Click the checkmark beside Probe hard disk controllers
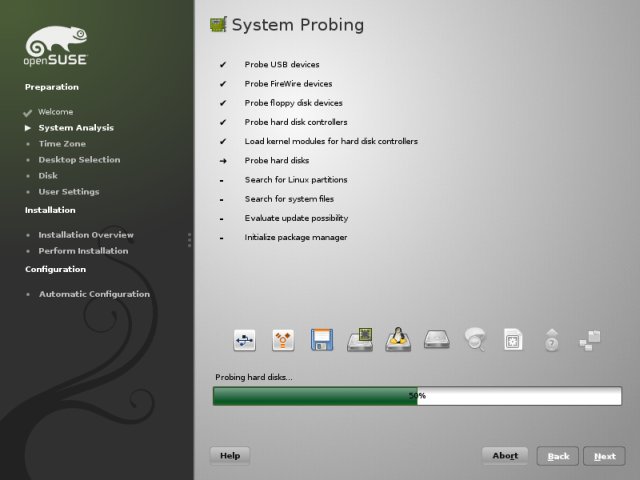Screen dimensions: 640x480 [x=223, y=122]
